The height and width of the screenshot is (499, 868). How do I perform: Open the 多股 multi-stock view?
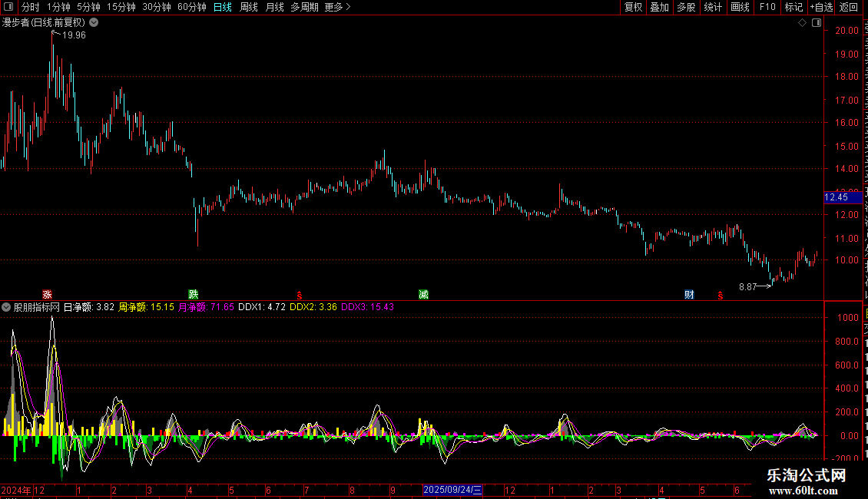coord(686,7)
